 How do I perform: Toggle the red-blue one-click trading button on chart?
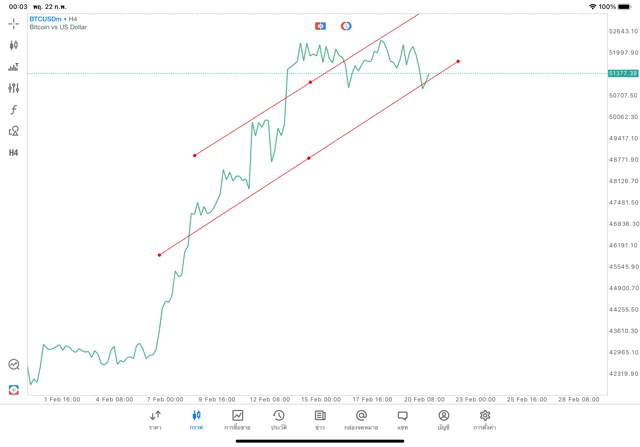pos(320,26)
